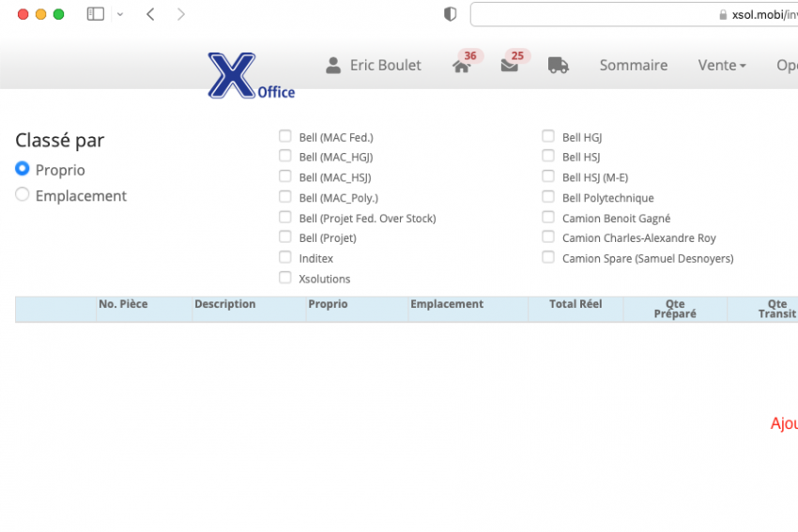Go back using the browser back arrow

150,14
